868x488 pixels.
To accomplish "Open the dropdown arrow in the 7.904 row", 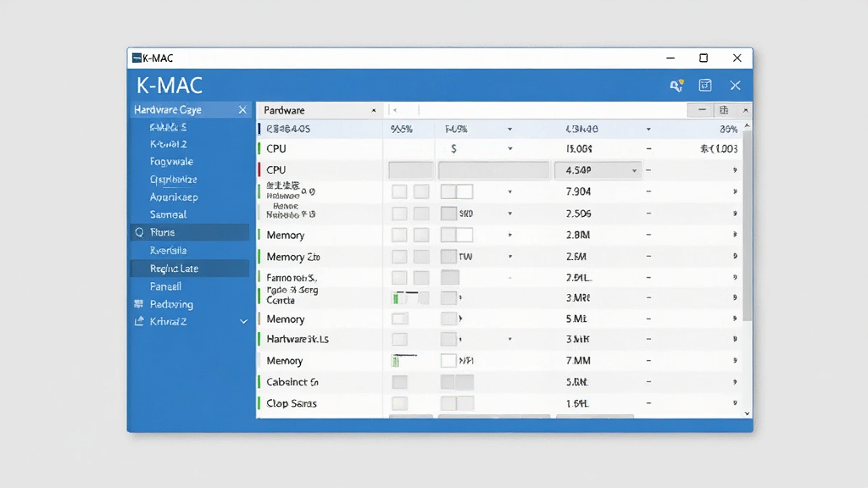I will [x=509, y=192].
